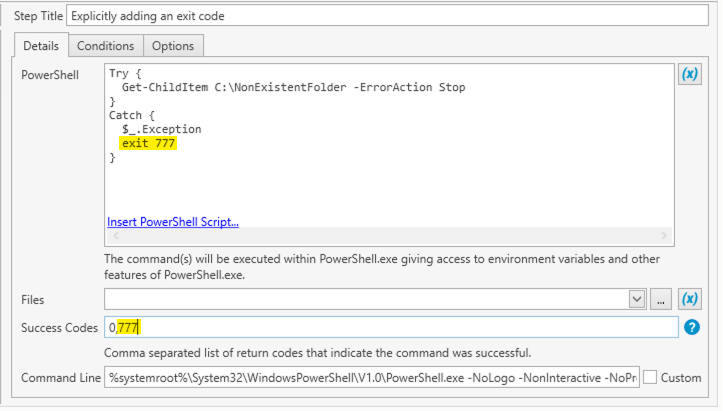Open the Success Codes help icon
The image size is (723, 411).
pos(692,327)
